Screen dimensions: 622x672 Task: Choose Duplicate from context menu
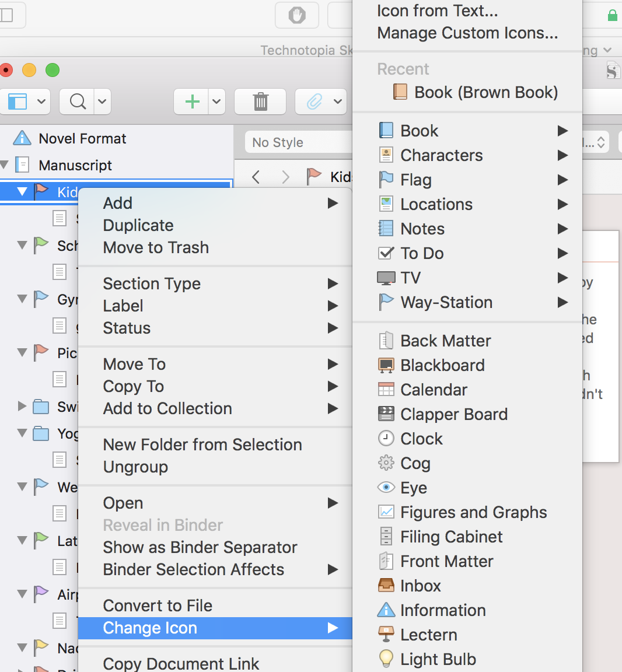point(215,225)
